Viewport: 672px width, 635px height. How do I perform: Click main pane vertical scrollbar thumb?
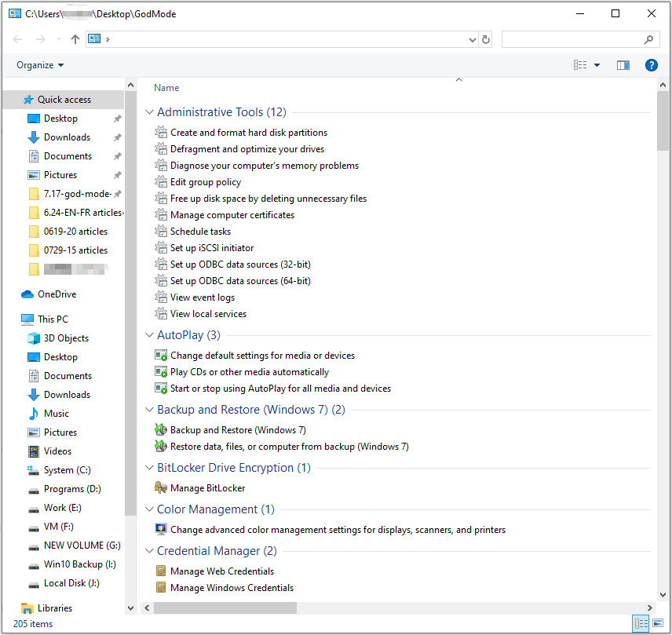663,120
